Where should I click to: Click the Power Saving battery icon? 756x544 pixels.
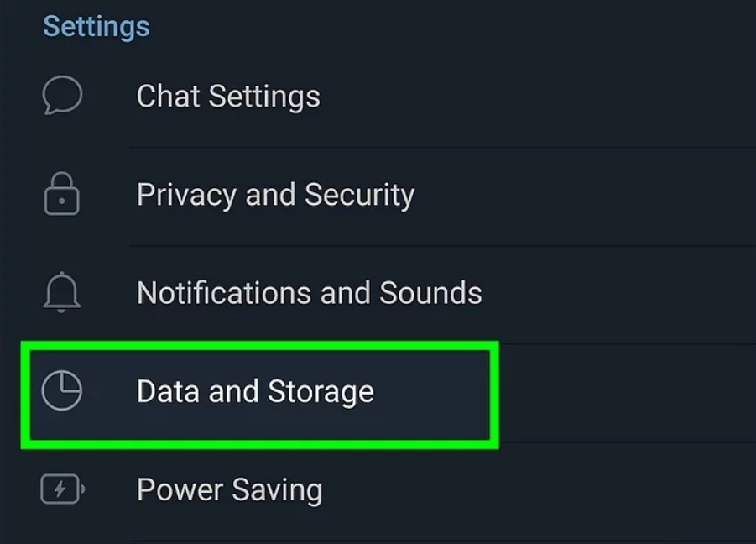[62, 489]
